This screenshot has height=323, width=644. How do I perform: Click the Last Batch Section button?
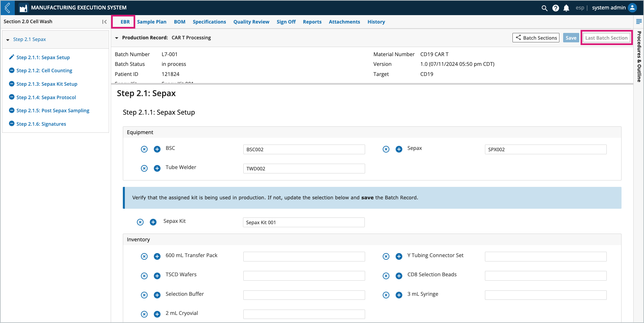pos(606,38)
